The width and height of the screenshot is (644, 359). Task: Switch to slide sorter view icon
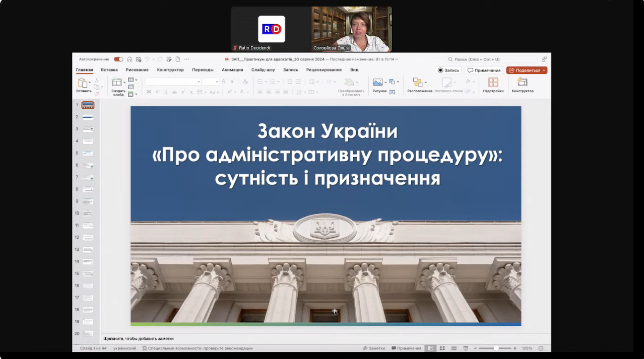442,348
